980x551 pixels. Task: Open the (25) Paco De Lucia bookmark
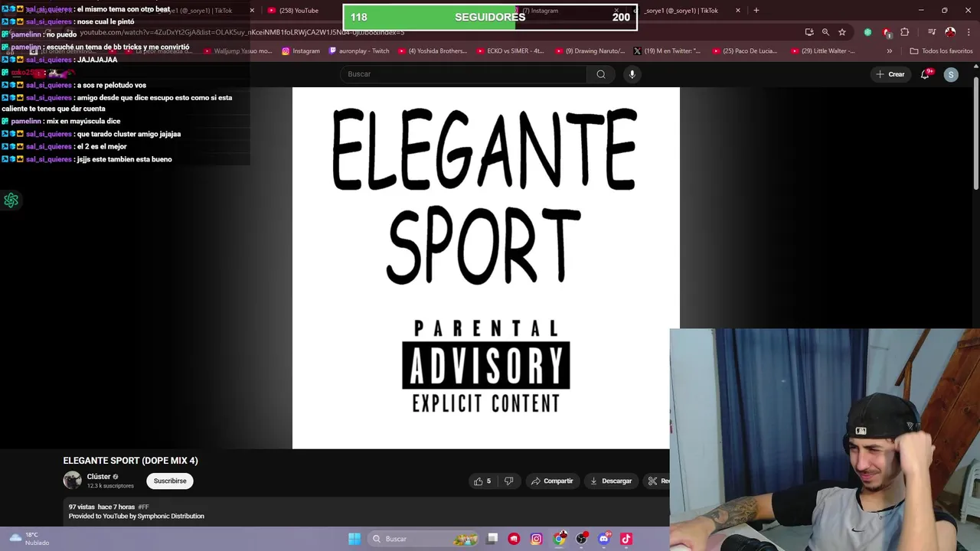coord(744,51)
